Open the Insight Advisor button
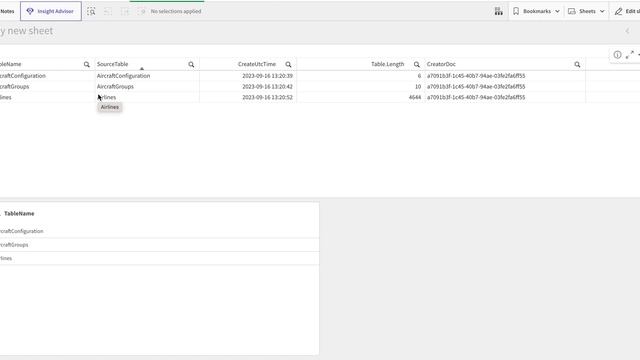 51,11
